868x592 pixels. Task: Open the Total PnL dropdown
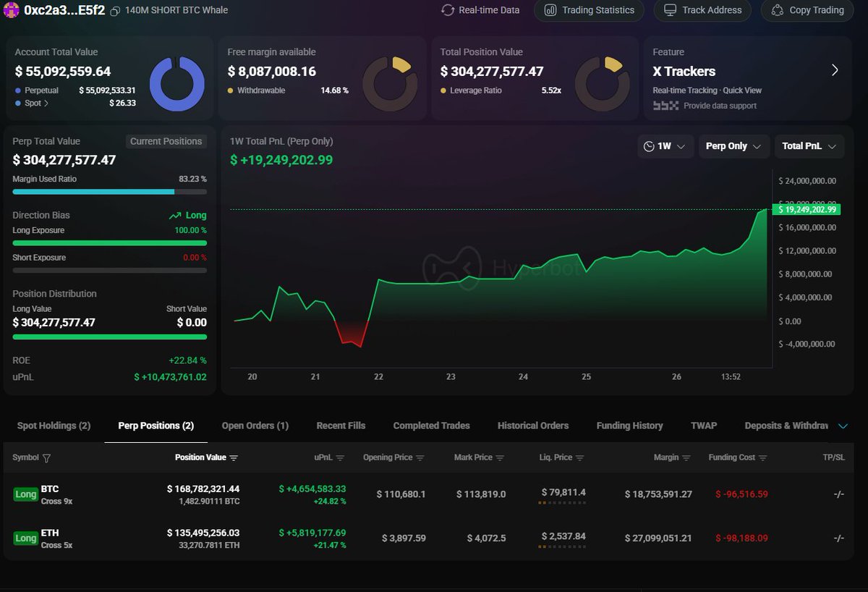tap(809, 145)
